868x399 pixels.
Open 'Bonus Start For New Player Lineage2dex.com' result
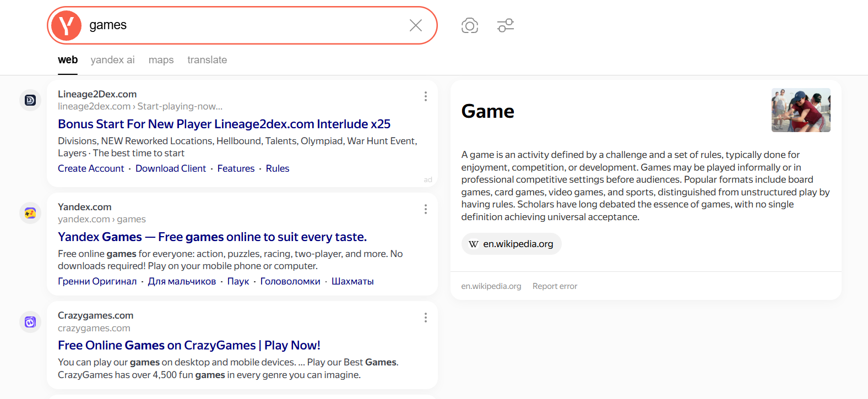(224, 124)
